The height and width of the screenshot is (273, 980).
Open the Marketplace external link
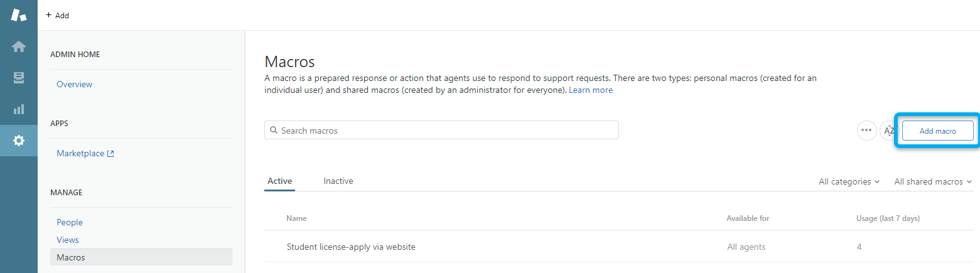click(x=85, y=153)
